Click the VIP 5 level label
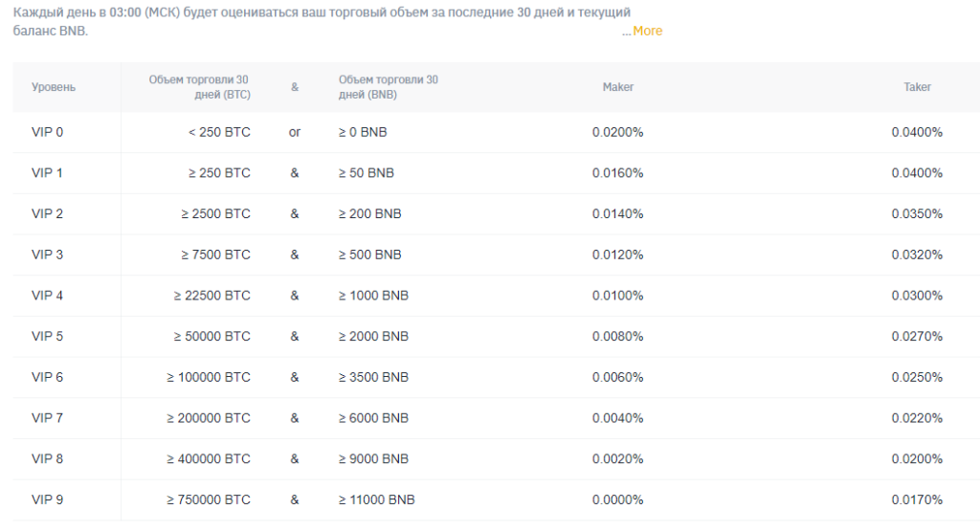The height and width of the screenshot is (532, 980). (47, 337)
